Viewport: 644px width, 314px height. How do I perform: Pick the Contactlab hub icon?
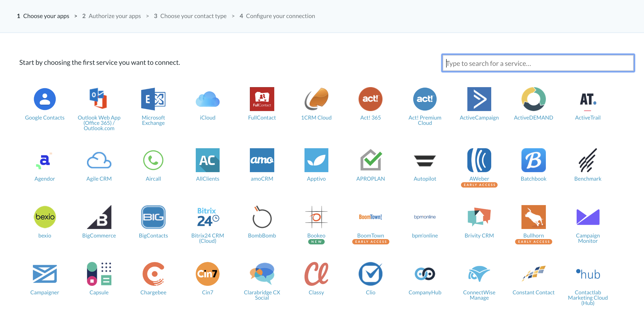[588, 274]
